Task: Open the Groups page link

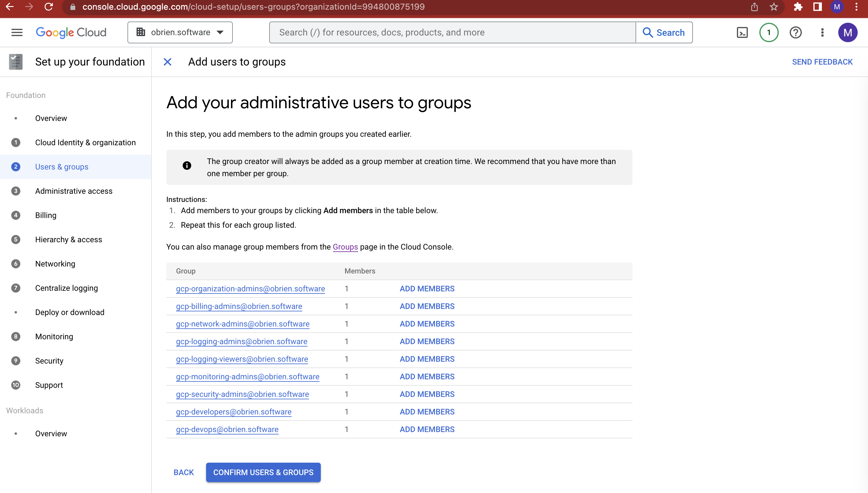Action: tap(345, 247)
